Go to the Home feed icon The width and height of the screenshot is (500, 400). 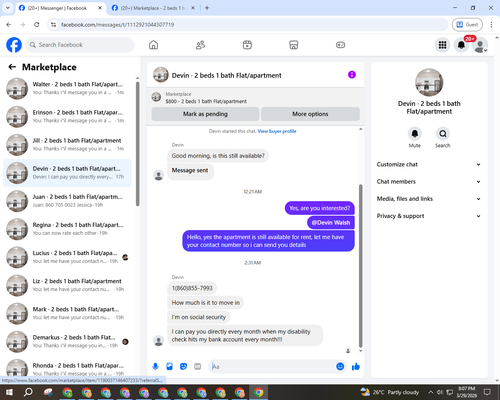(153, 45)
